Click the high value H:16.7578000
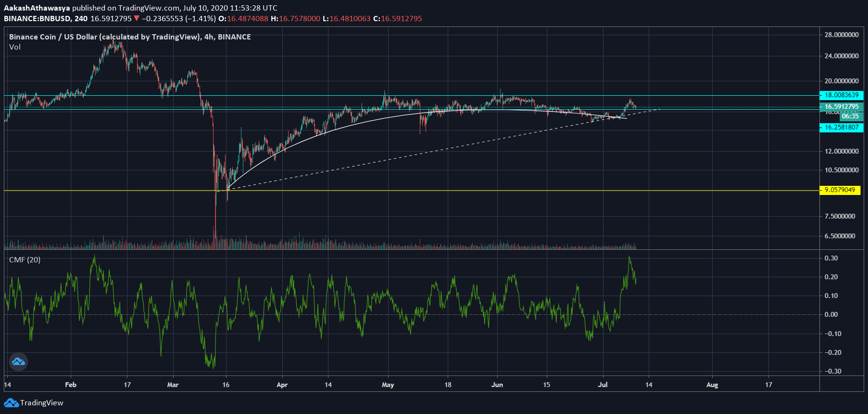This screenshot has width=868, height=414. (x=295, y=19)
